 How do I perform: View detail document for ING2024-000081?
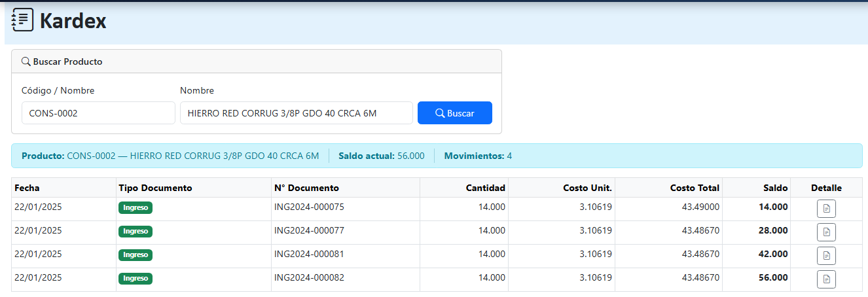pyautogui.click(x=826, y=256)
